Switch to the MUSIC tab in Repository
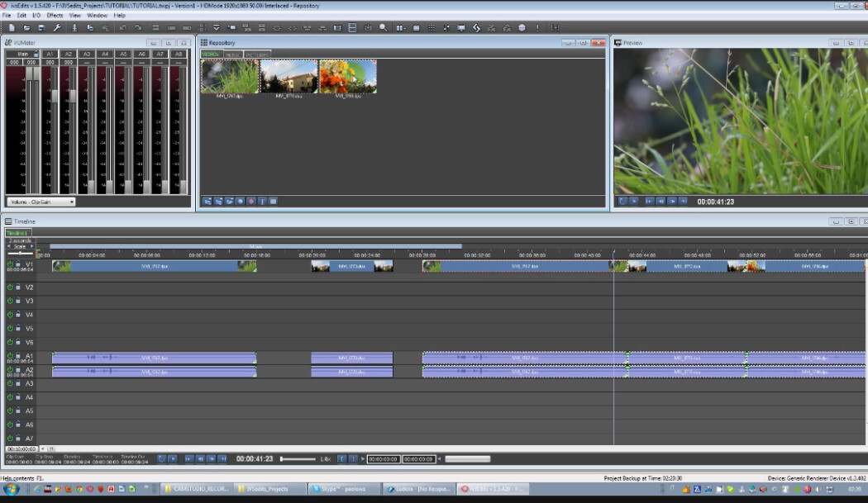 [233, 55]
